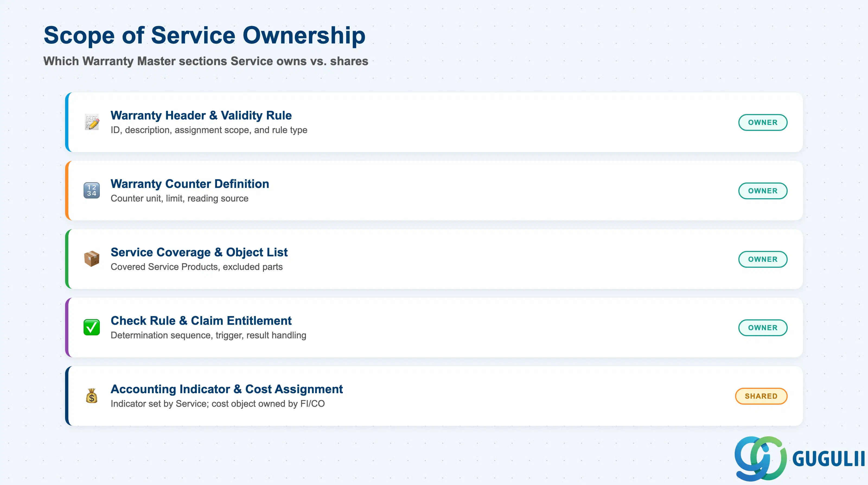Click the memo pencil icon
Viewport: 868px width, 485px height.
tap(92, 122)
